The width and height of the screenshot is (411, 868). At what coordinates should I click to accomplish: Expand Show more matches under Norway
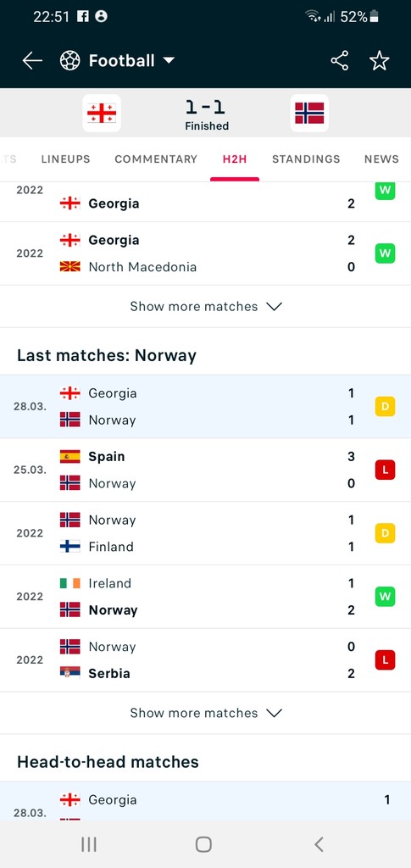pos(206,712)
